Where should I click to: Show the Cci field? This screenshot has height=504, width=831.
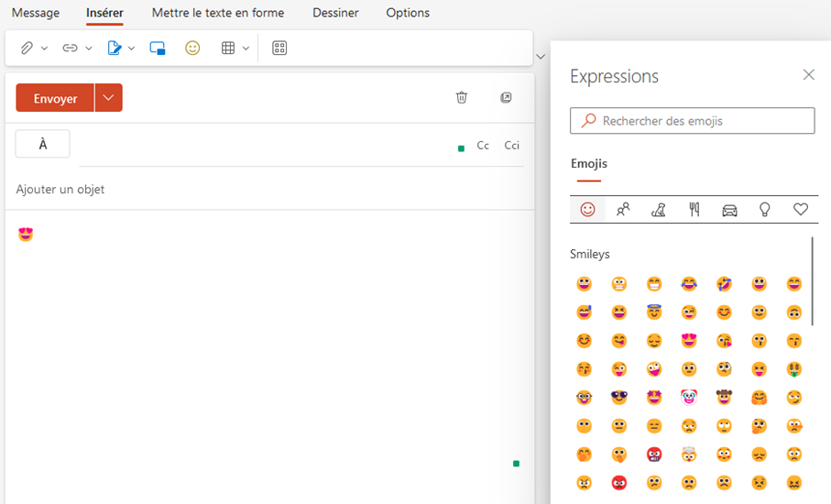coord(511,145)
